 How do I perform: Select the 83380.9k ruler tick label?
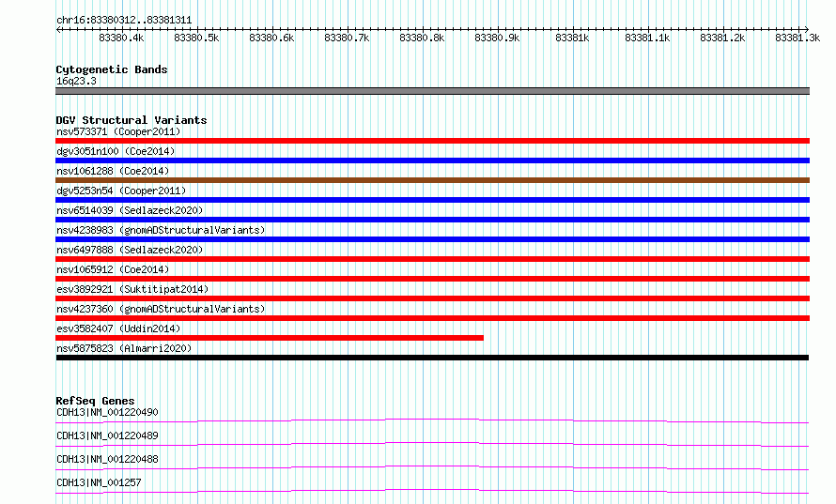point(498,38)
